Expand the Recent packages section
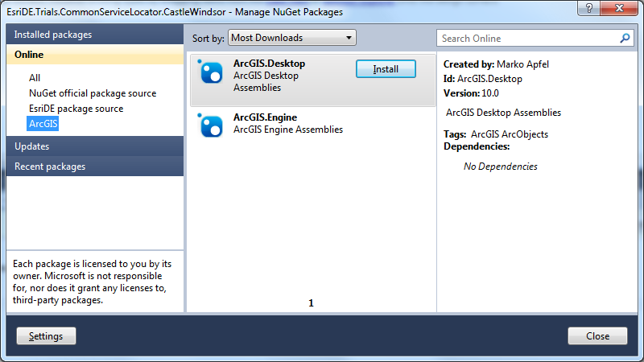644x362 pixels. click(95, 167)
